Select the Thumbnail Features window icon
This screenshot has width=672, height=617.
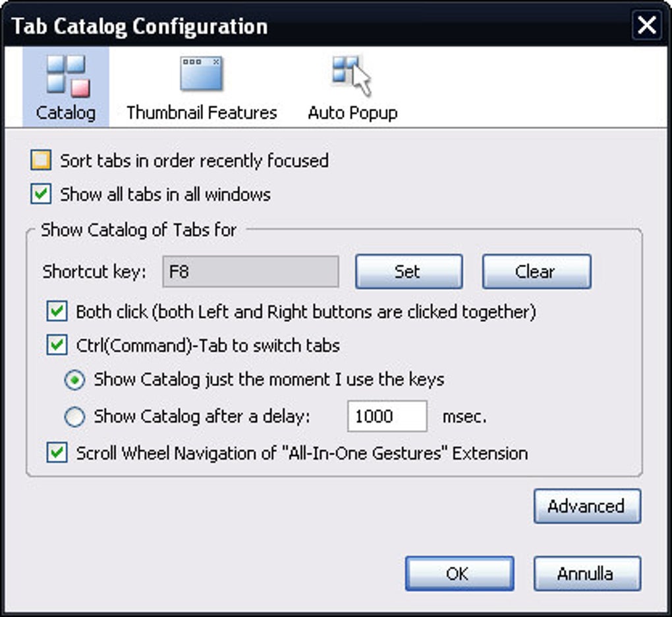click(201, 72)
